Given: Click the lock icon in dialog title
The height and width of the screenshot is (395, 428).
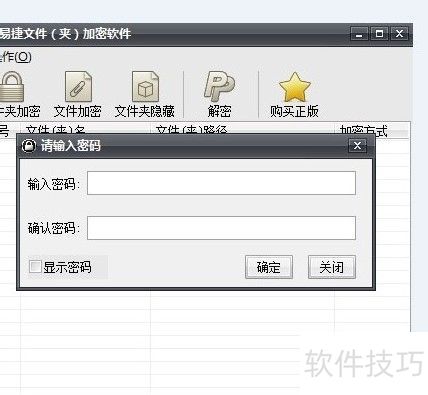Looking at the screenshot, I should pos(29,146).
